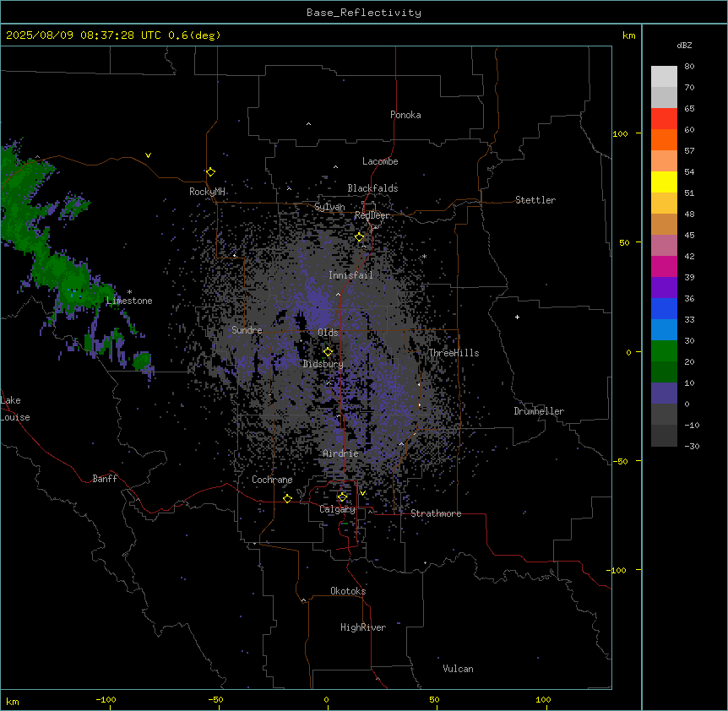The image size is (728, 711).
Task: Select the Lacombe city label
Action: [380, 161]
